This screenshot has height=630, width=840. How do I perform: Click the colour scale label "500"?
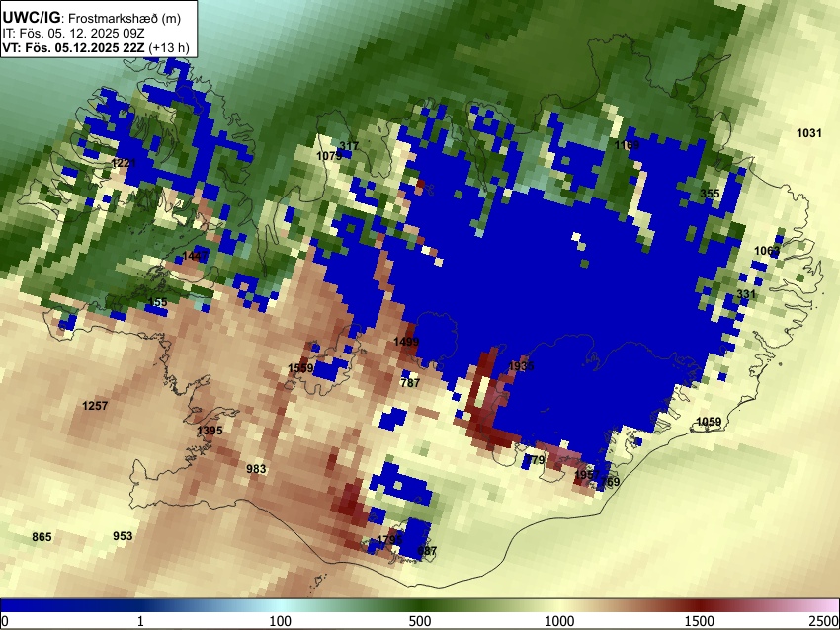click(420, 621)
